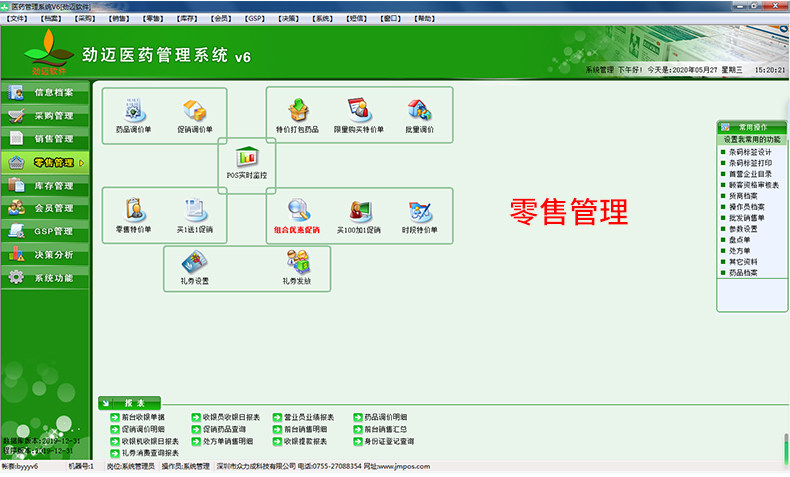This screenshot has height=477, width=790.
Task: Open 条码标签设计 shortcut
Action: tap(750, 152)
